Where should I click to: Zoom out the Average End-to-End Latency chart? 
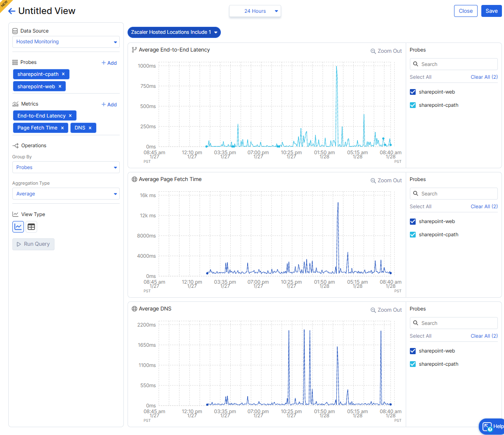[x=386, y=51]
